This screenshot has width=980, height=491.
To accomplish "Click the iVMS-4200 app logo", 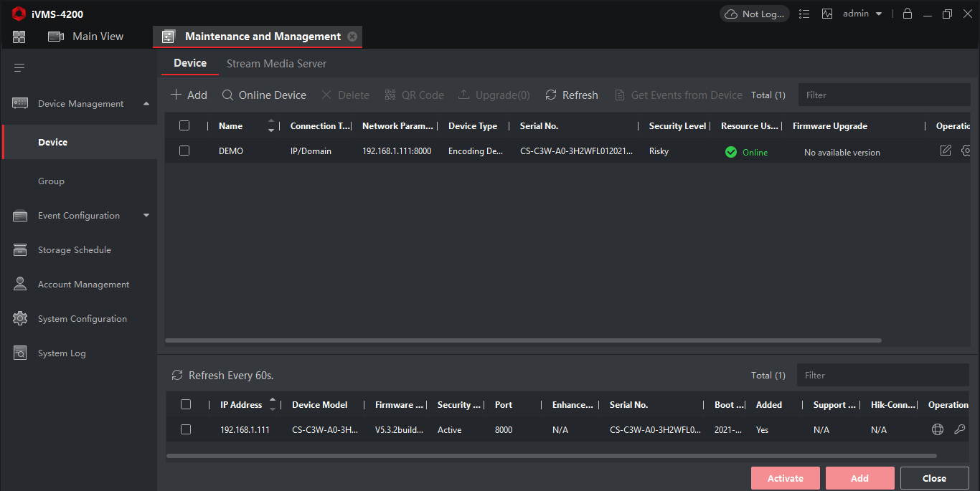I will pyautogui.click(x=19, y=14).
